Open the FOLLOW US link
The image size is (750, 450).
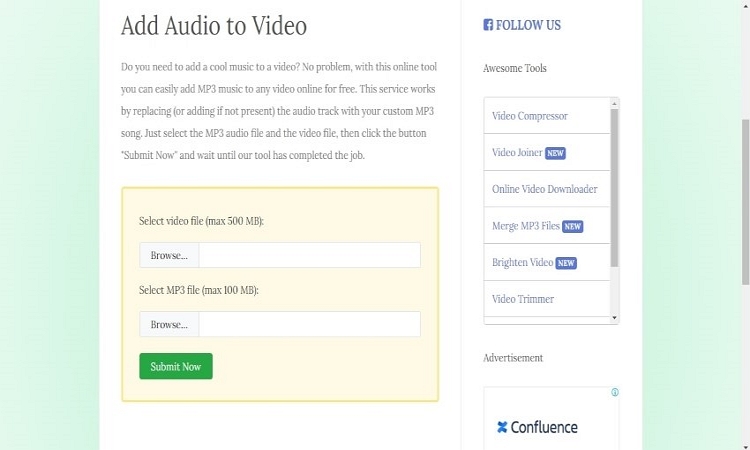(x=528, y=25)
